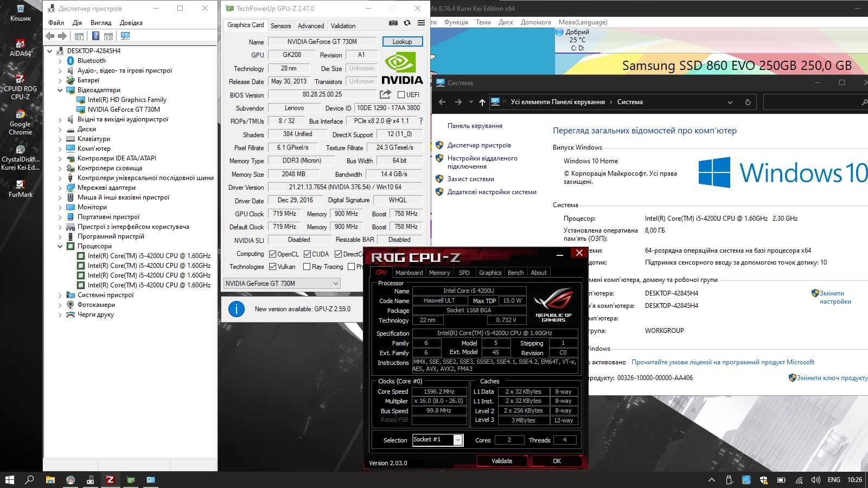This screenshot has width=868, height=488.
Task: Toggle the Vulkan checkbox
Action: (x=272, y=266)
